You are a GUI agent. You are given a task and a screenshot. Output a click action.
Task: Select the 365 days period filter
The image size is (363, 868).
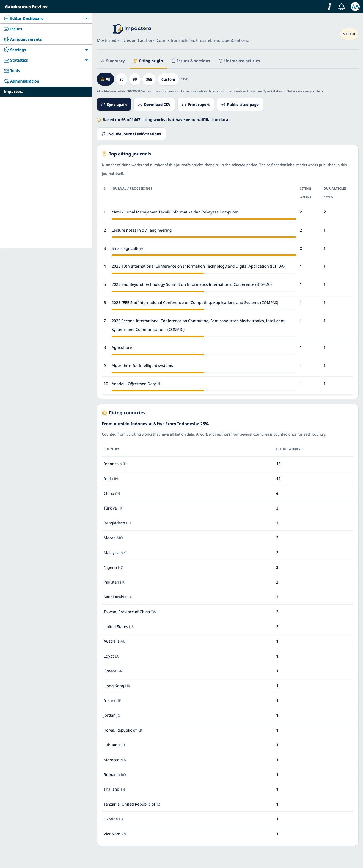pyautogui.click(x=149, y=80)
